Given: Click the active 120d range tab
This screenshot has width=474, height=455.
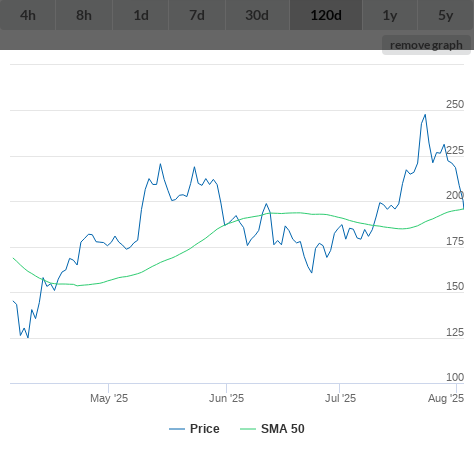Looking at the screenshot, I should (x=326, y=15).
